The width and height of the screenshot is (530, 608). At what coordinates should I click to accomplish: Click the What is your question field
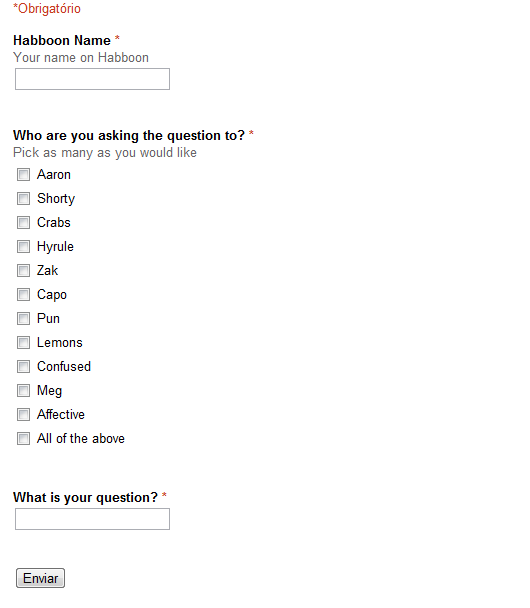click(x=92, y=519)
